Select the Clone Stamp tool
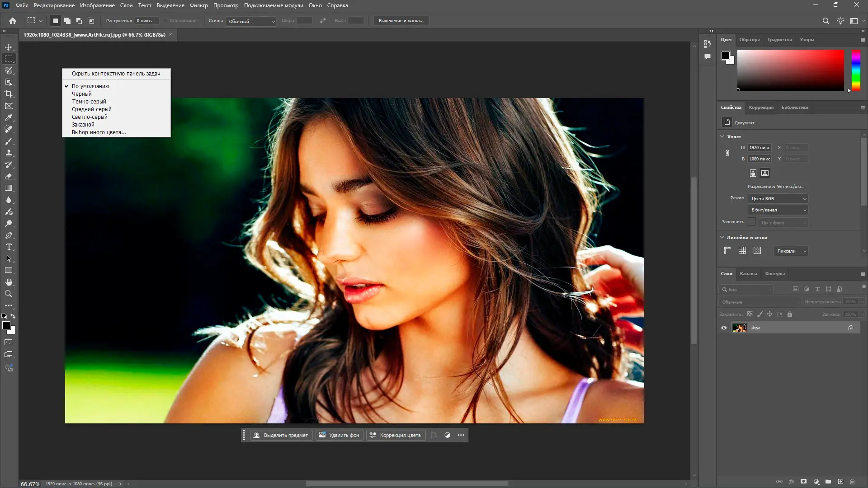868x488 pixels. click(x=9, y=153)
